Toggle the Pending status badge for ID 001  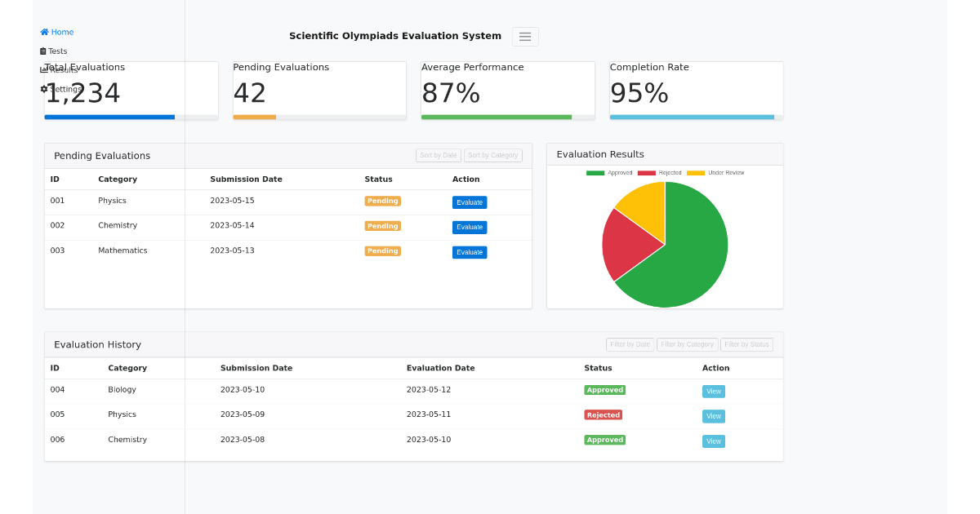pyautogui.click(x=382, y=201)
